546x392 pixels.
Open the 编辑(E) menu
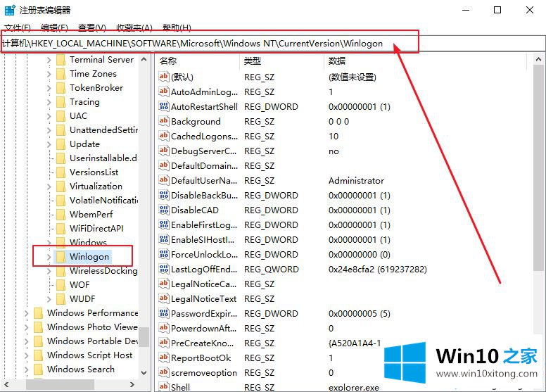pyautogui.click(x=54, y=27)
